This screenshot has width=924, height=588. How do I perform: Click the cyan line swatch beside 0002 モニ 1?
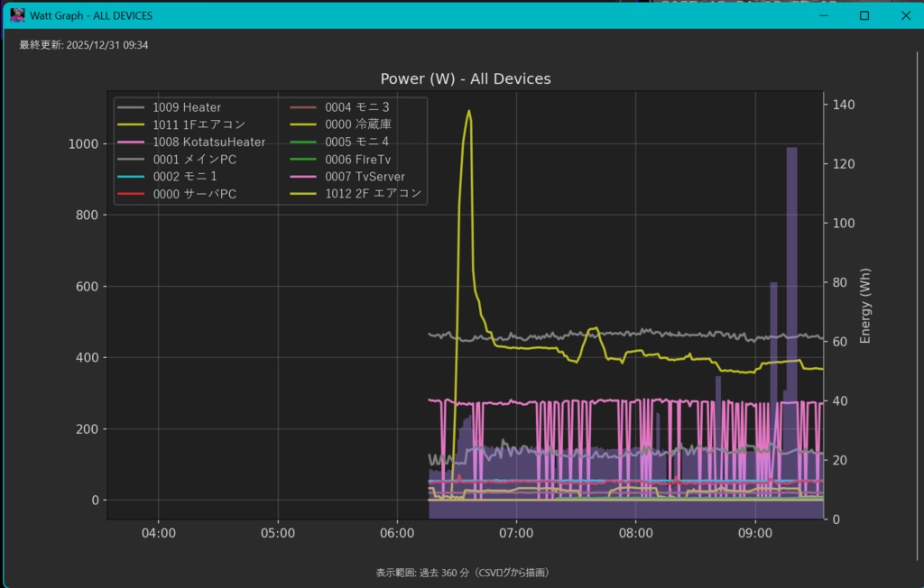tap(131, 176)
